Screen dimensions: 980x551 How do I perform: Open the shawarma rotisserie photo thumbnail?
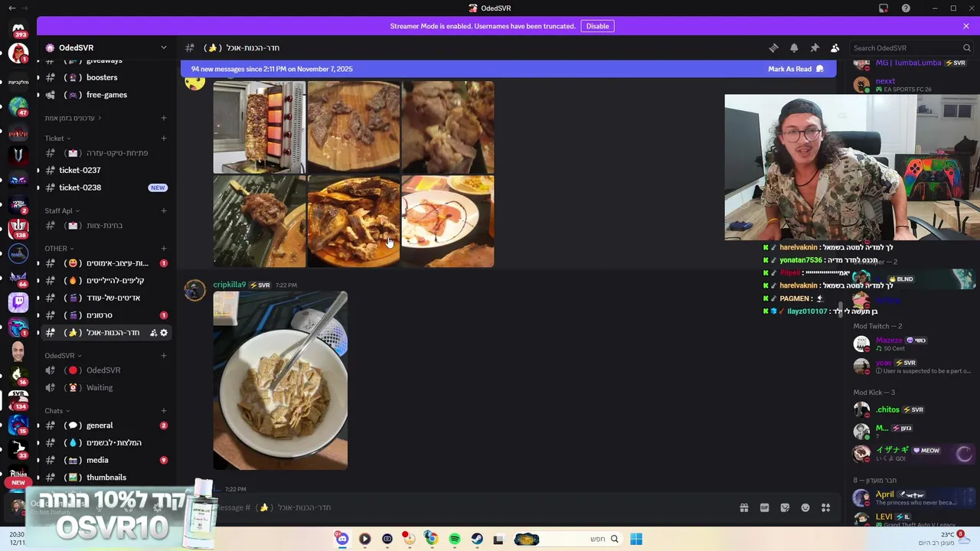tap(259, 127)
